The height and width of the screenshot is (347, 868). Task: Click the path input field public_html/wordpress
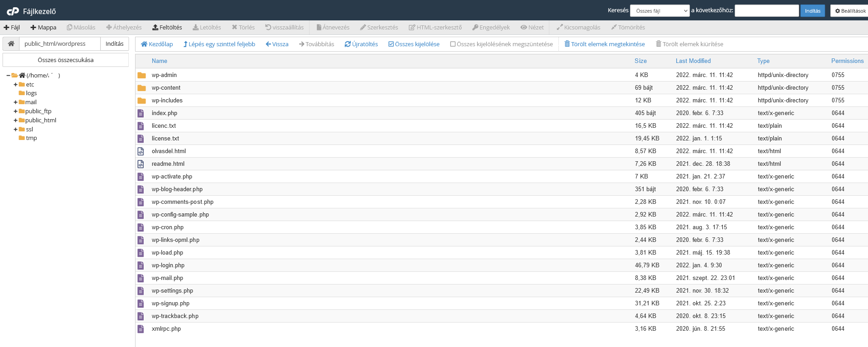pyautogui.click(x=60, y=43)
